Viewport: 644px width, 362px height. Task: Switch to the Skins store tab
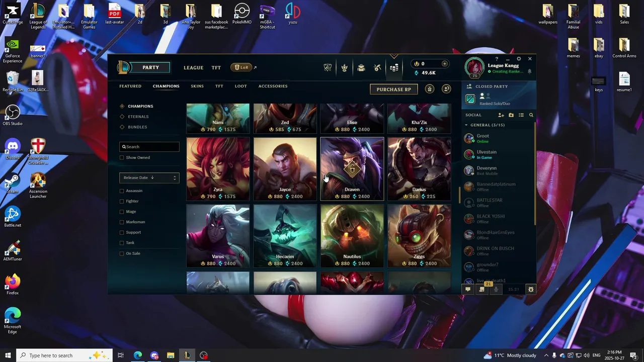click(197, 86)
